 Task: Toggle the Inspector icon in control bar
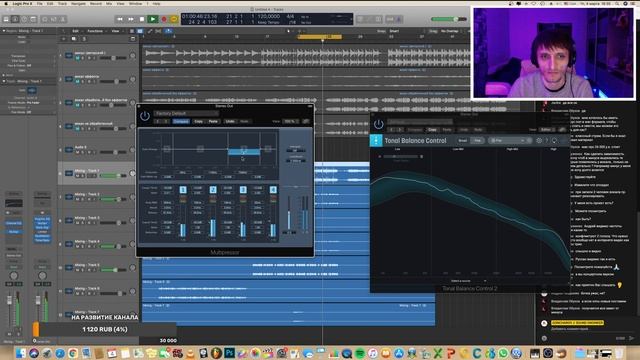click(x=15, y=19)
